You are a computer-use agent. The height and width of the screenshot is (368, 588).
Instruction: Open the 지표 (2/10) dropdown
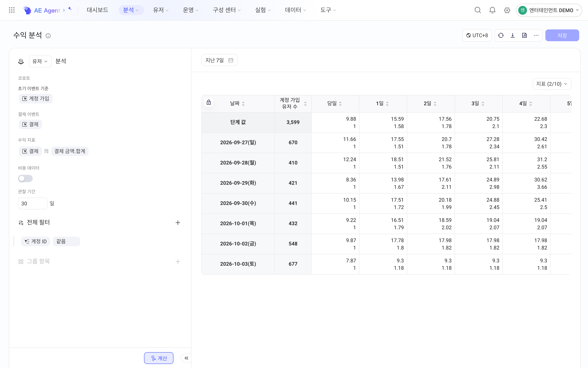(552, 84)
